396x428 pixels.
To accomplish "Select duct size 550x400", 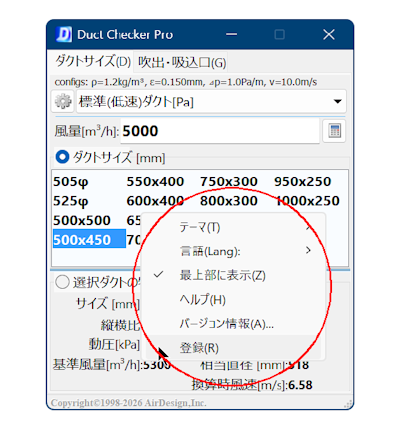I will tap(155, 182).
